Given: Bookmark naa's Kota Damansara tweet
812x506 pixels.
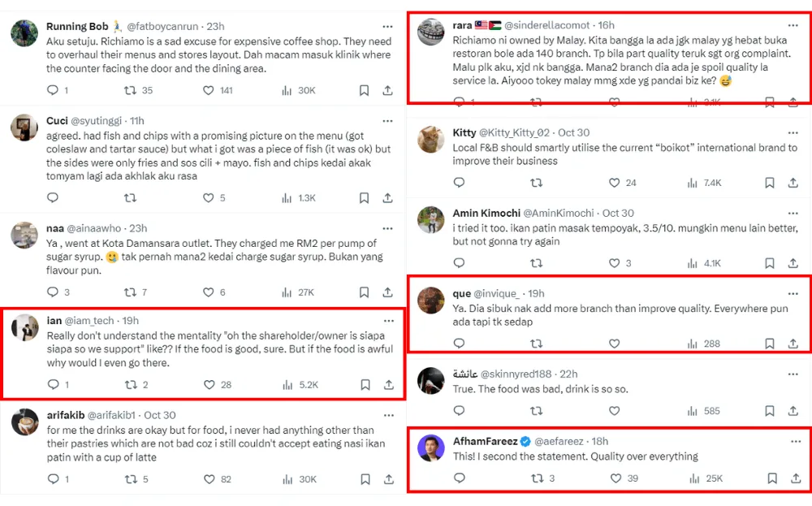Looking at the screenshot, I should [x=365, y=292].
